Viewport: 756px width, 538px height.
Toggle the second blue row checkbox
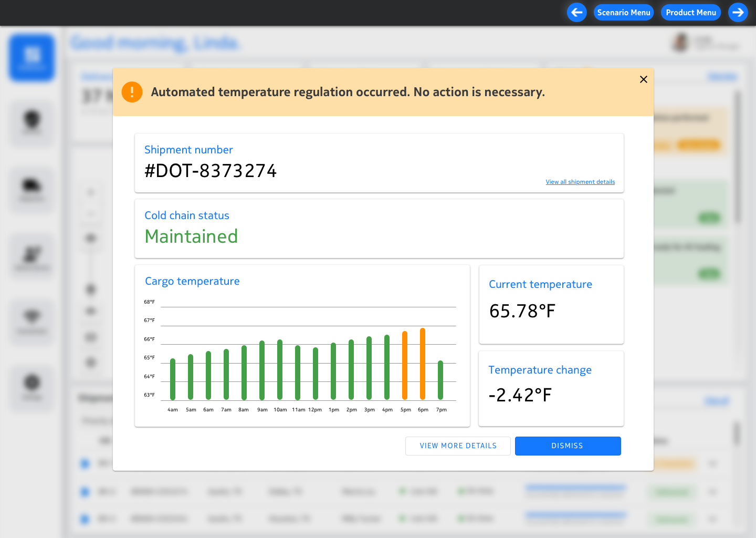pos(85,492)
